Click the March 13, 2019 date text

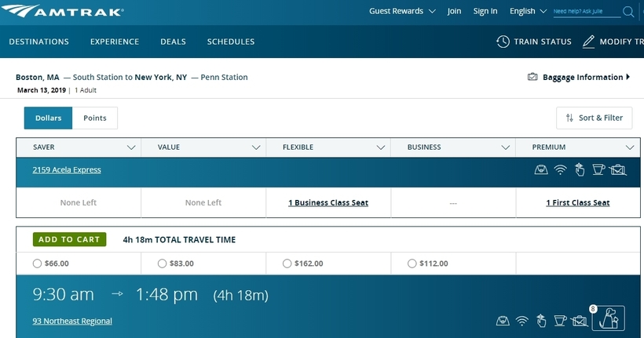(x=42, y=90)
